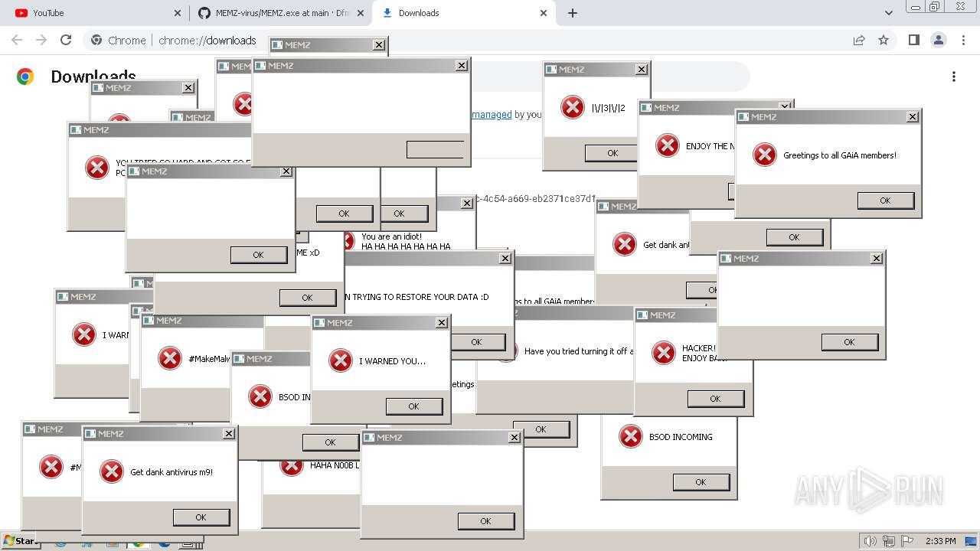The width and height of the screenshot is (980, 551).
Task: Share this page icon
Action: pos(859,40)
